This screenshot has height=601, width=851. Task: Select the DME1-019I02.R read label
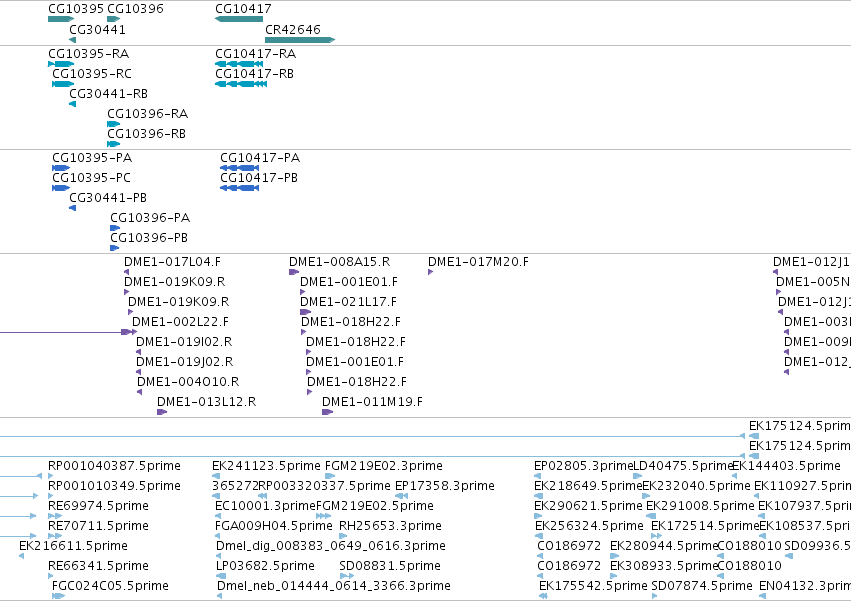[x=184, y=342]
